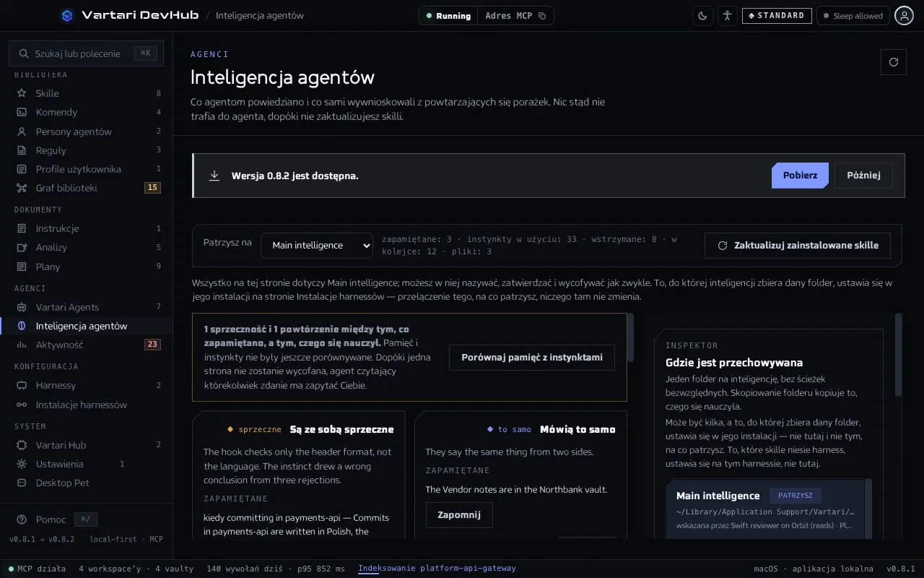The height and width of the screenshot is (578, 924).
Task: Click Zaktualizuj zainstalowane skille
Action: click(x=798, y=246)
